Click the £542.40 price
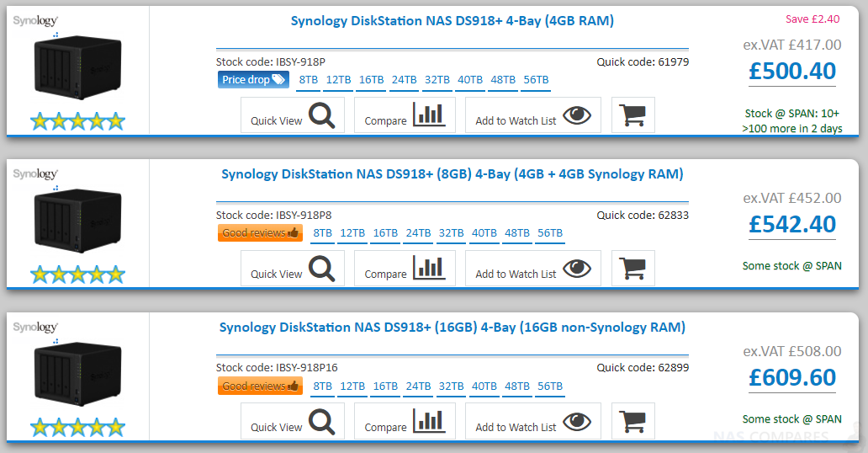 [792, 224]
